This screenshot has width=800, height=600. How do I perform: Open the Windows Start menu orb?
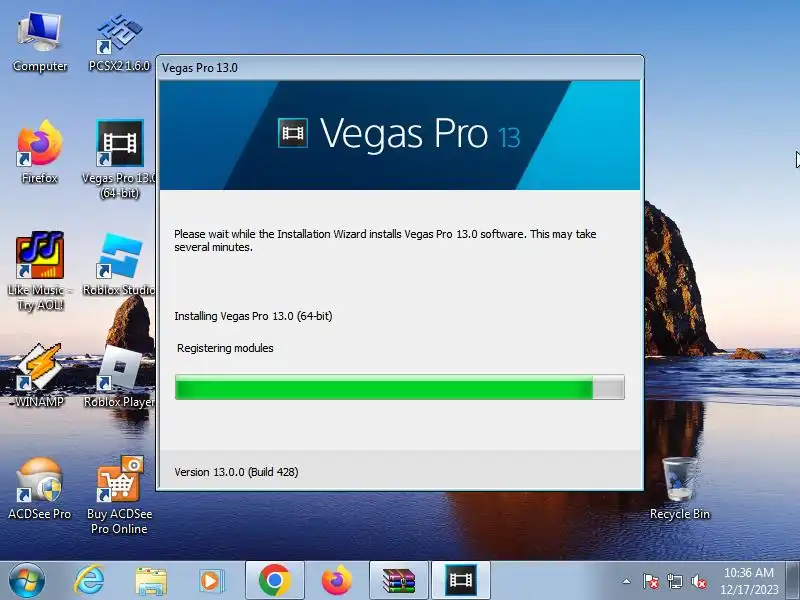[x=27, y=581]
